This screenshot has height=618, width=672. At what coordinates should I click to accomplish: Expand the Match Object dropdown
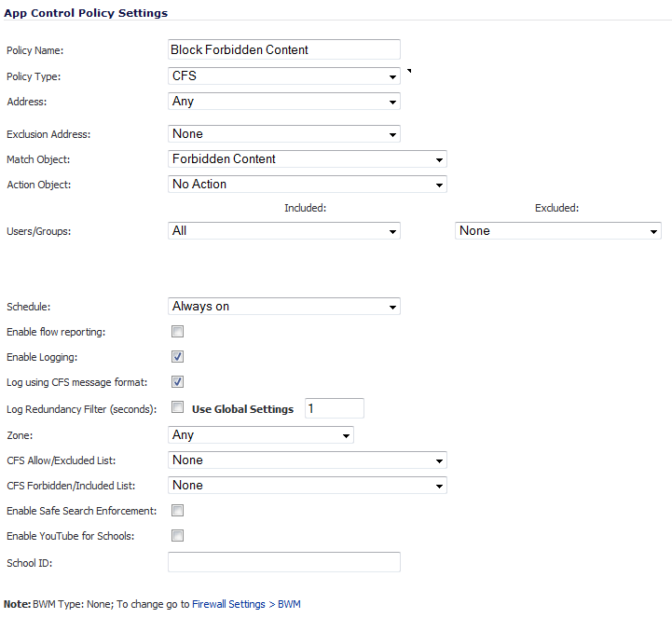(x=308, y=159)
